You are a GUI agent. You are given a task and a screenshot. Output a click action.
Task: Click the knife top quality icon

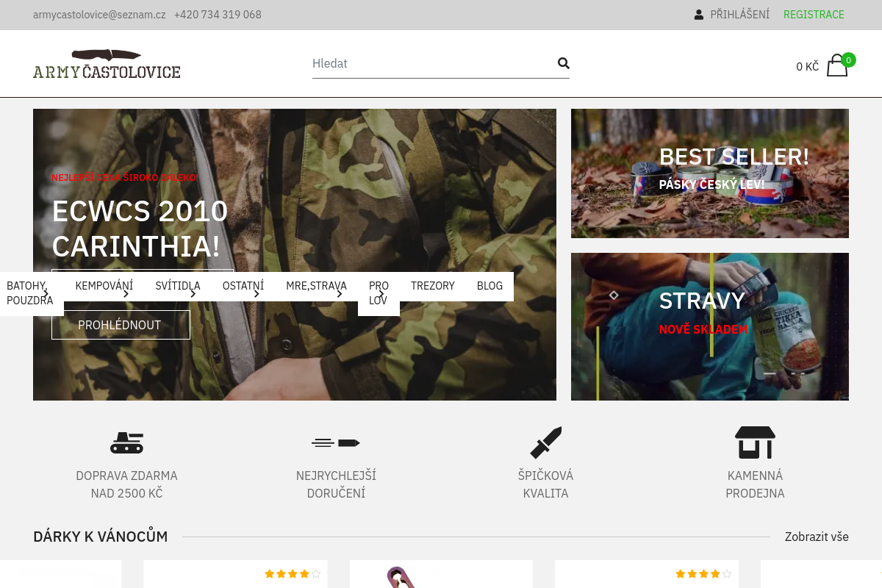(545, 442)
